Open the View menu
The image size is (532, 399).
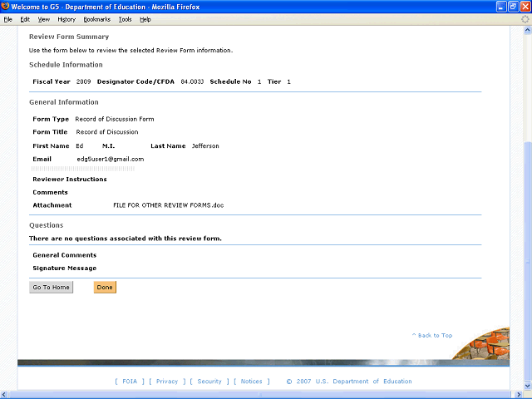click(44, 20)
